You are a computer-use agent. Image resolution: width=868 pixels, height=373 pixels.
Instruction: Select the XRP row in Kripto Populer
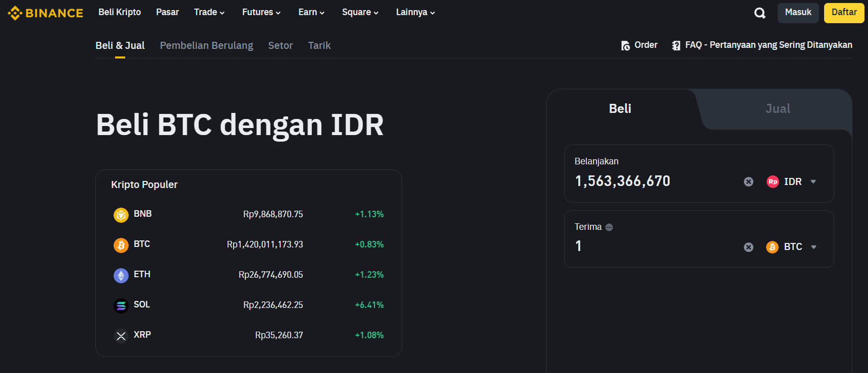pyautogui.click(x=248, y=335)
